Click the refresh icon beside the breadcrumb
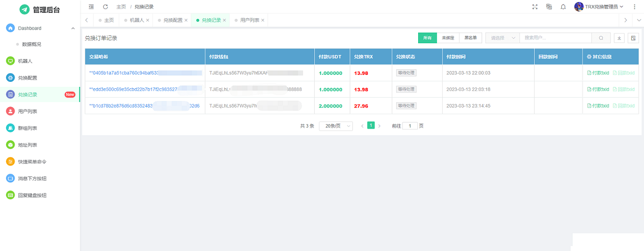 [x=105, y=7]
